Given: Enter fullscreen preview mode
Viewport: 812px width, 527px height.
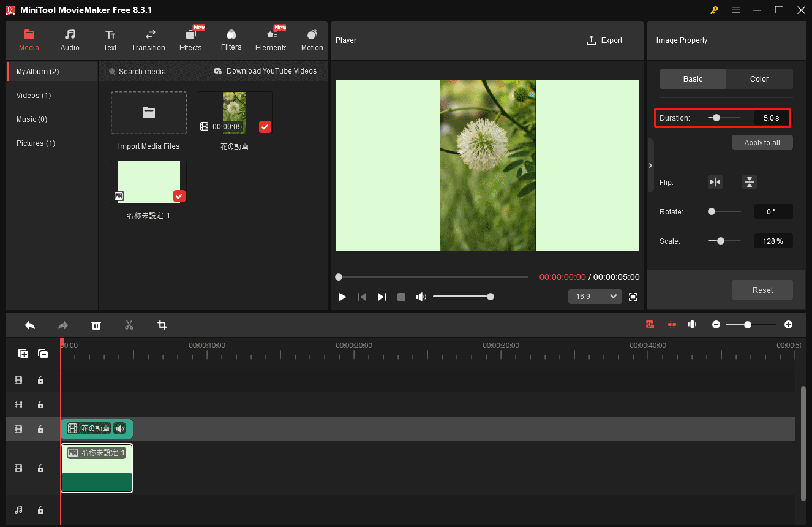Looking at the screenshot, I should 633,297.
